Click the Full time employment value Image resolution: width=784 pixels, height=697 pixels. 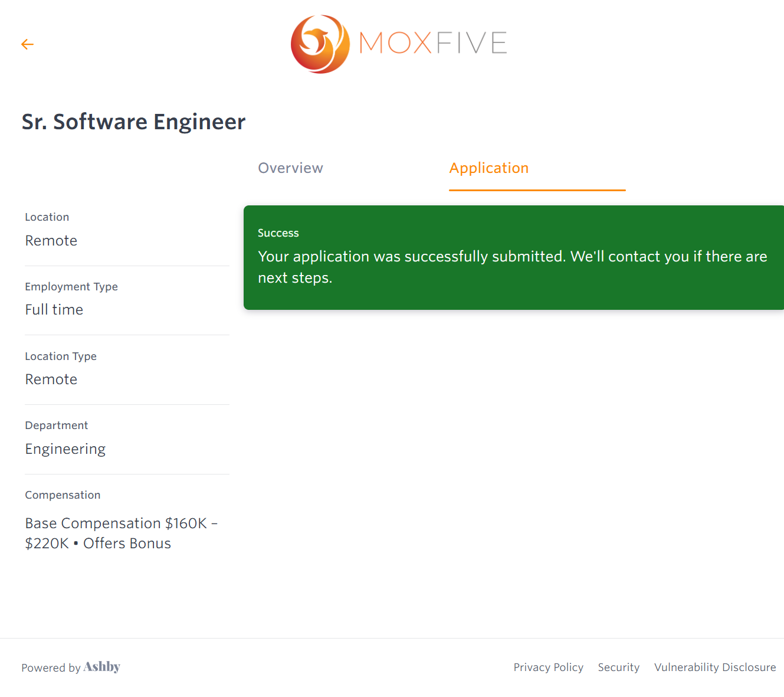click(x=54, y=310)
